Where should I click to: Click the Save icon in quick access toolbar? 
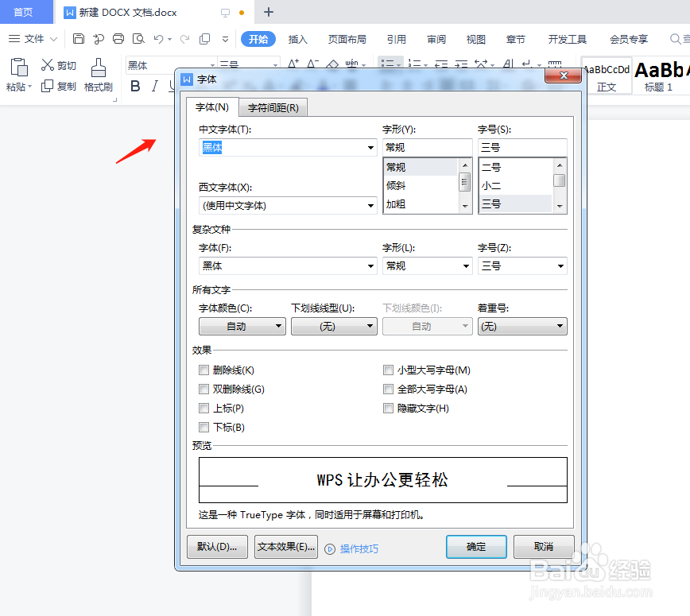click(x=79, y=39)
